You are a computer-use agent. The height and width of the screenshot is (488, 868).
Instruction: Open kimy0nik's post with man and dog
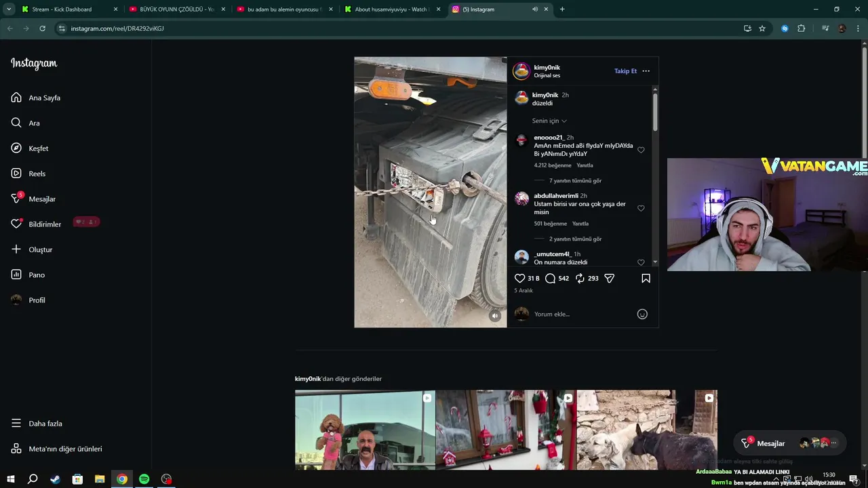[x=365, y=430]
